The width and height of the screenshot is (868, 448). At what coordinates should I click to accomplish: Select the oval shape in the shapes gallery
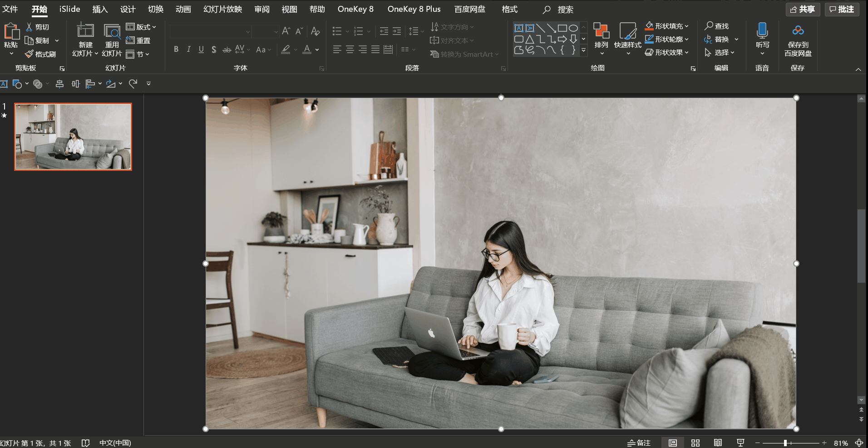(573, 28)
